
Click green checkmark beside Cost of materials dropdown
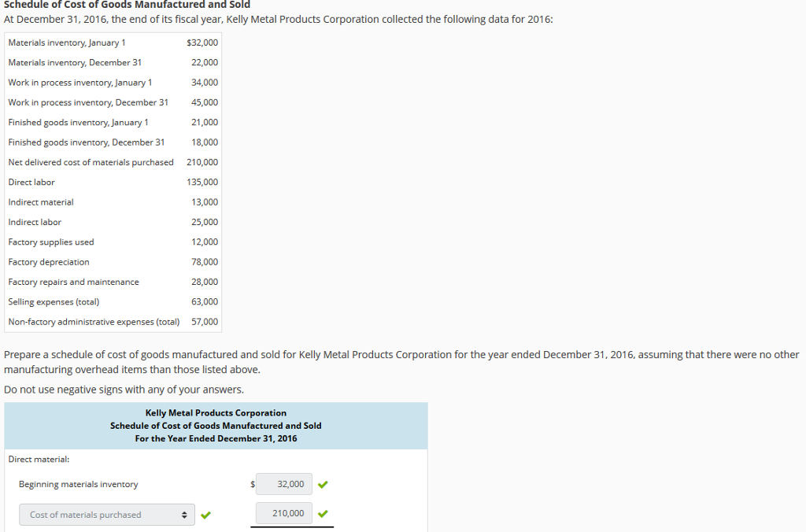point(205,515)
